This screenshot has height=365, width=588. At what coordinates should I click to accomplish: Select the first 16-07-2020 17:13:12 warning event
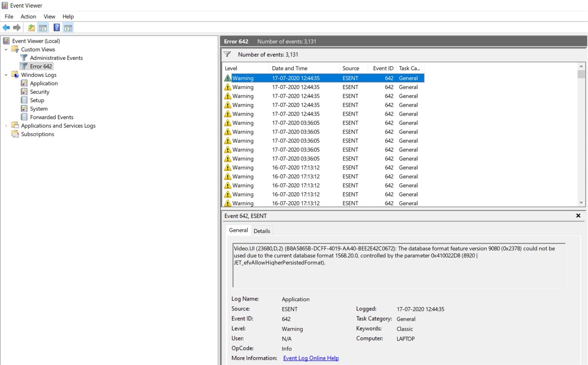pos(296,168)
